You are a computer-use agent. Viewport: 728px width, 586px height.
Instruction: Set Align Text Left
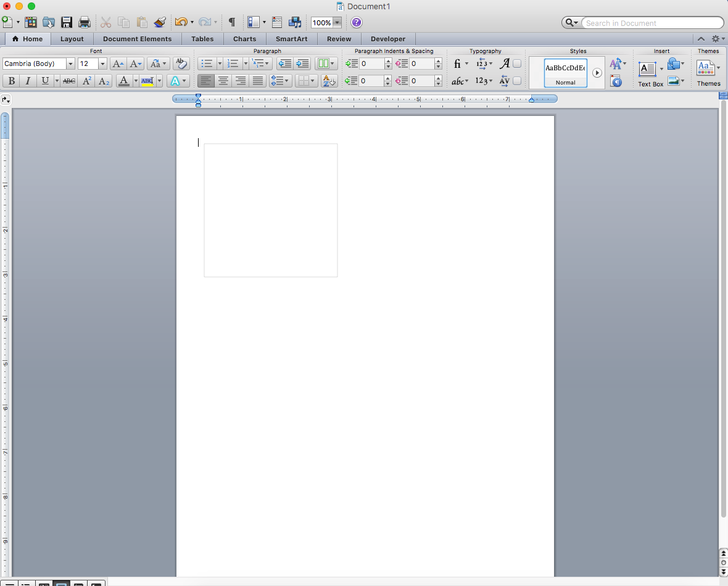(x=205, y=81)
